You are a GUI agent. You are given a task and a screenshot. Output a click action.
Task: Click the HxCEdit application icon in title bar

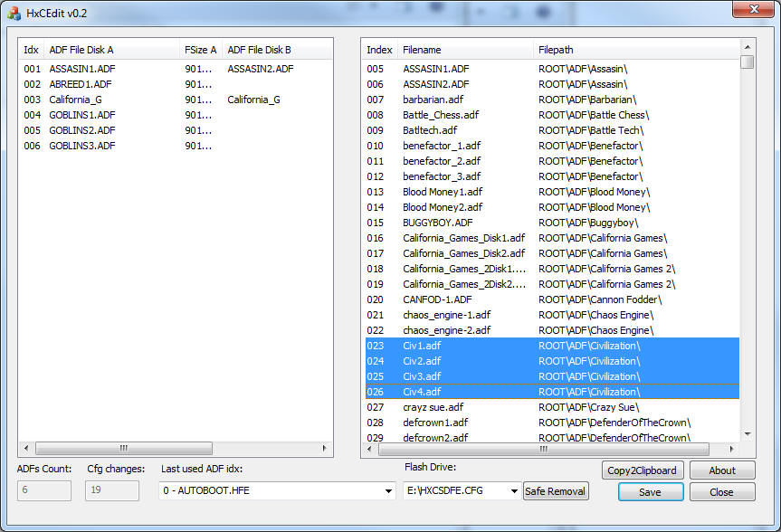(x=14, y=14)
